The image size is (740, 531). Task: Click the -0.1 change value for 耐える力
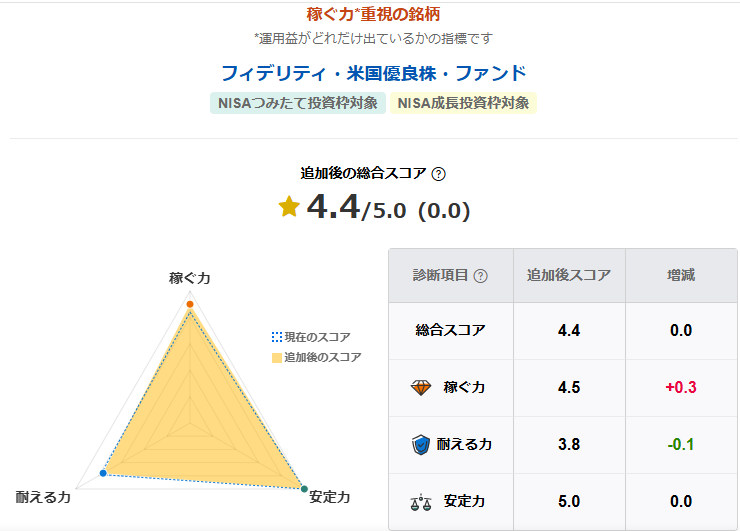[x=681, y=445]
